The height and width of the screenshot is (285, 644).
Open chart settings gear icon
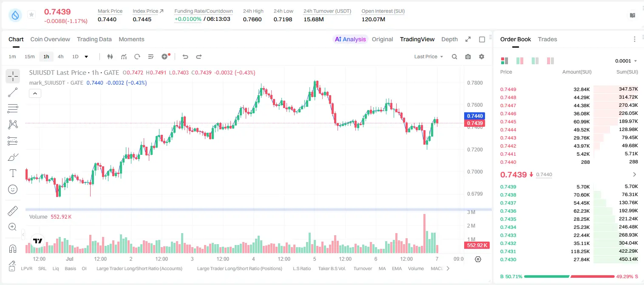pyautogui.click(x=482, y=57)
